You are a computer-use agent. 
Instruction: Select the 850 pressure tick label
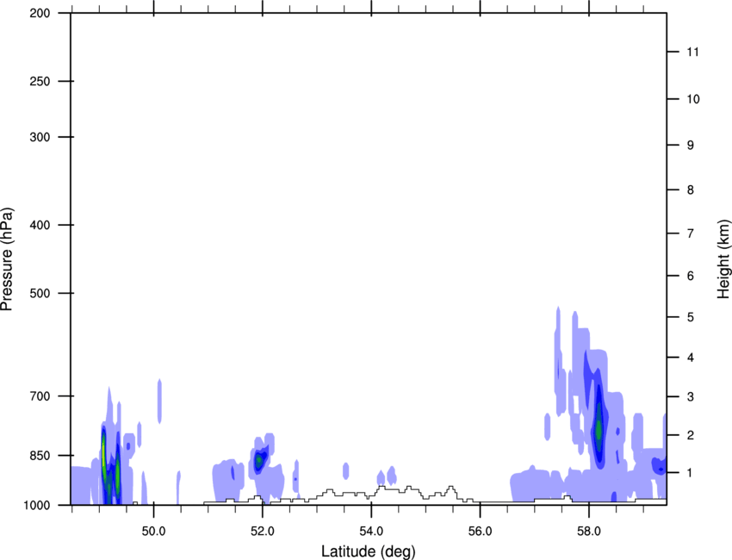[x=40, y=456]
